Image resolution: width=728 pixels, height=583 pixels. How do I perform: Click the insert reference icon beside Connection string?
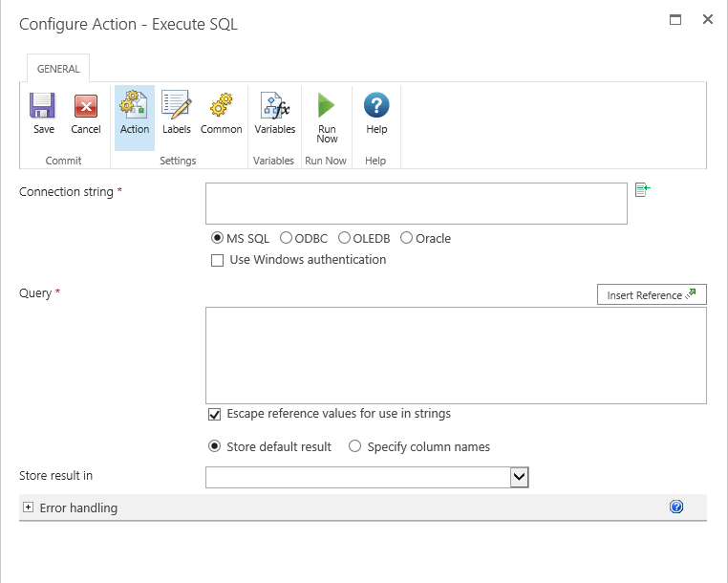643,189
